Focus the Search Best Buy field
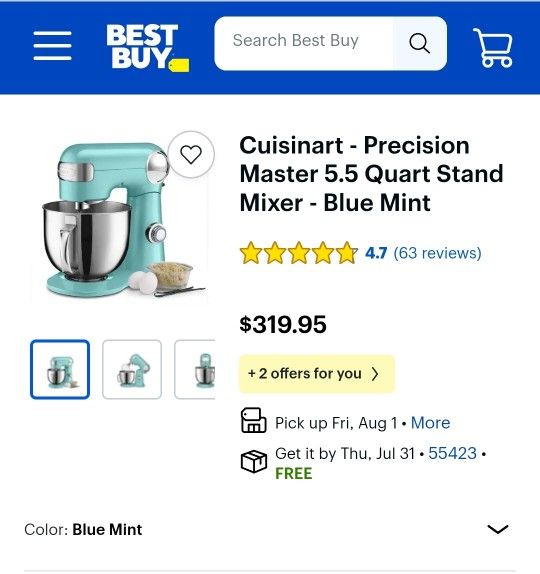 point(304,44)
